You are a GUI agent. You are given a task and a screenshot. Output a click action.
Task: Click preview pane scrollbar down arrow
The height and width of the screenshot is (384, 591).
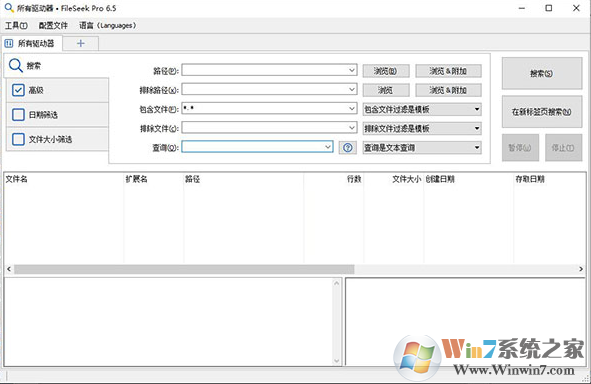point(337,361)
